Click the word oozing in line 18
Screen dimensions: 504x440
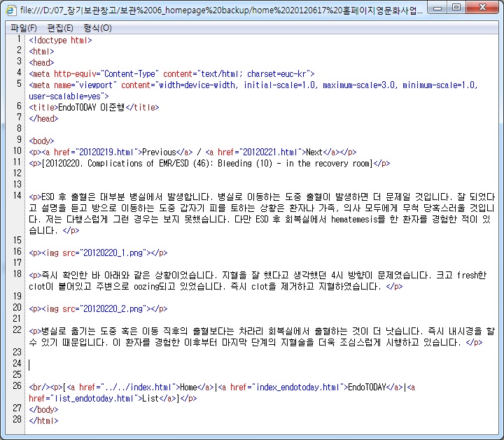[x=146, y=287]
